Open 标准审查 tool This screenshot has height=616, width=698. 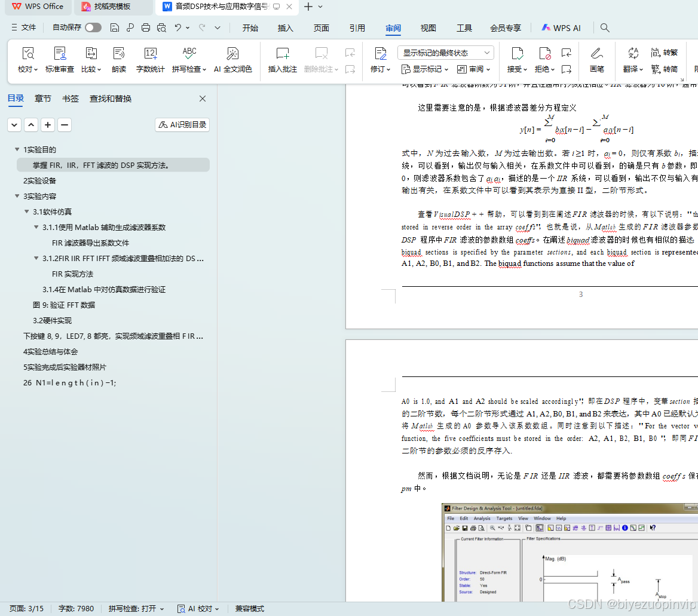[60, 60]
